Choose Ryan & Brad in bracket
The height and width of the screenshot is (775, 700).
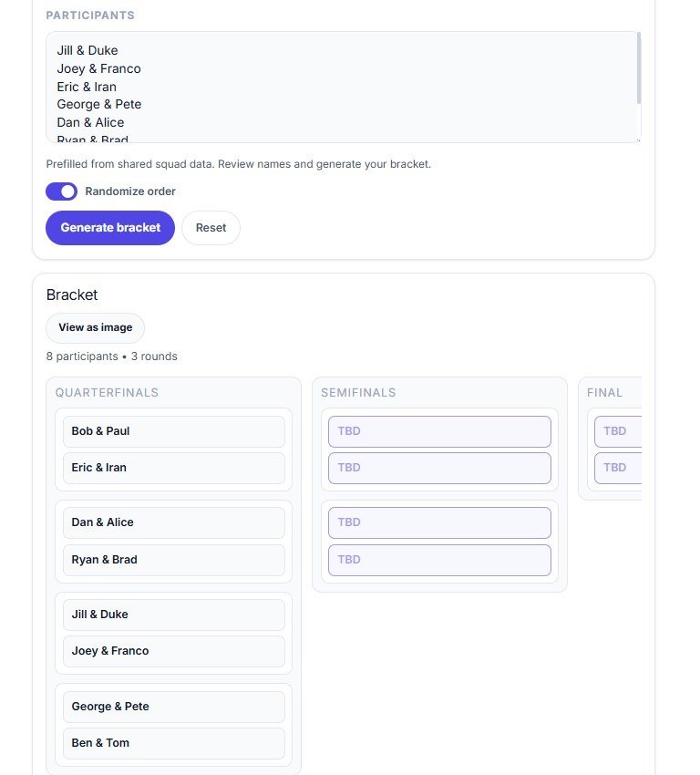(173, 560)
